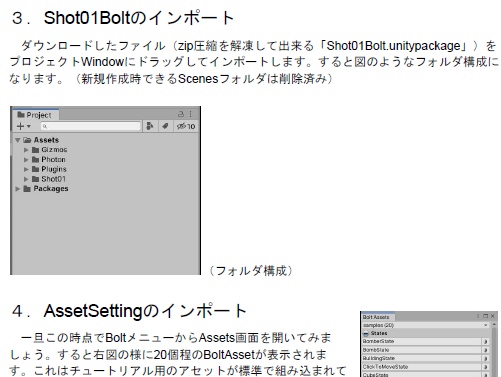Click the Search by Type icon
This screenshot has height=377, width=501.
point(150,126)
